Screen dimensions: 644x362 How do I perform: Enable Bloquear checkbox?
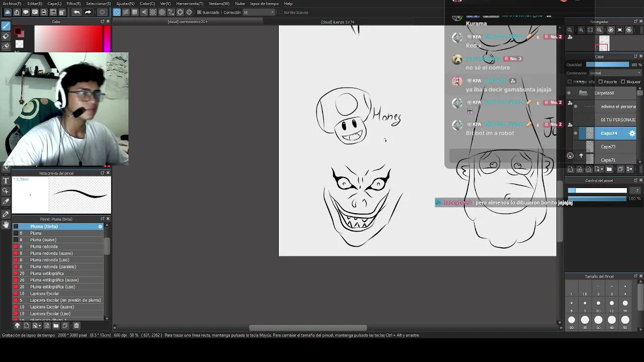point(623,82)
